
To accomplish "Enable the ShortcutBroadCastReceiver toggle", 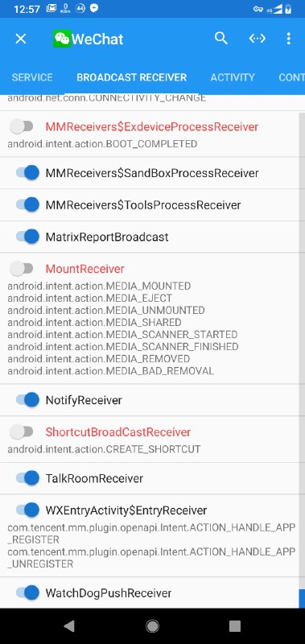I will click(x=22, y=431).
